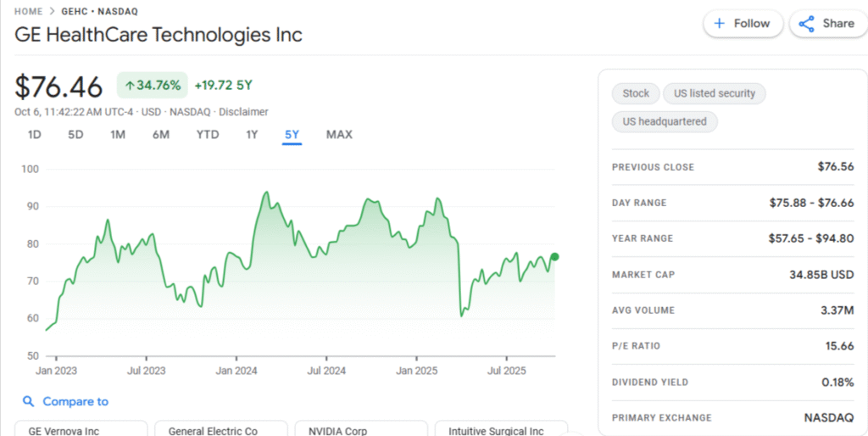868x436 pixels.
Task: Open the Disclaimer link
Action: [244, 112]
